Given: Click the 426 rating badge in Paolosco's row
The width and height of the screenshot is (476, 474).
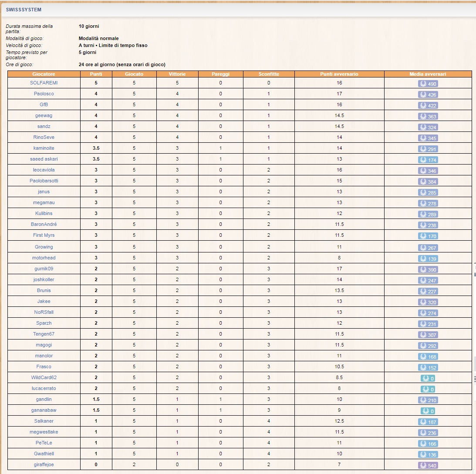Looking at the screenshot, I should click(428, 95).
